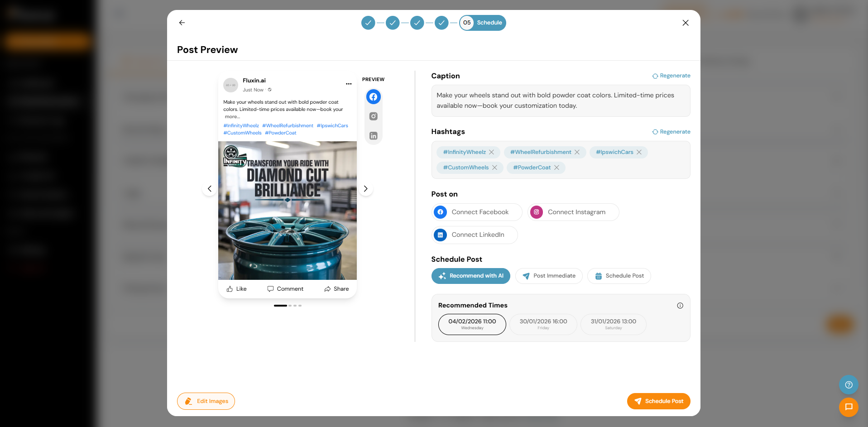Open the chat support bubble
Screen dimensions: 868x427
pos(848,407)
